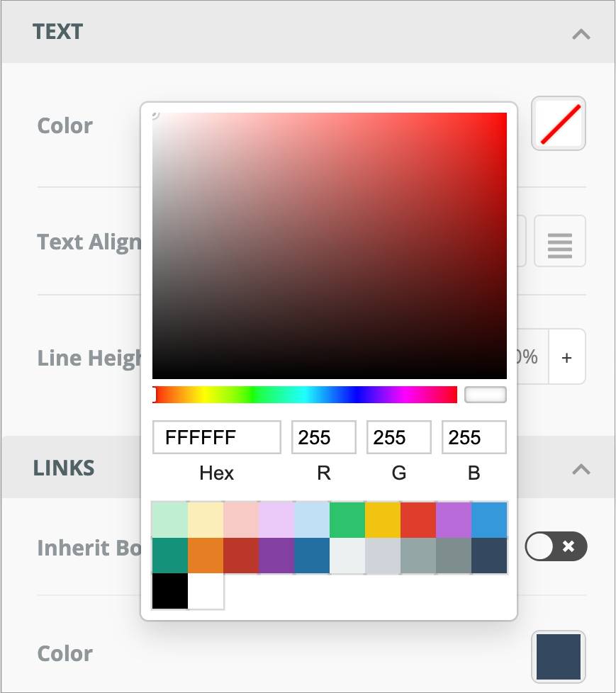The image size is (616, 693).
Task: Click the B value input field
Action: click(474, 437)
